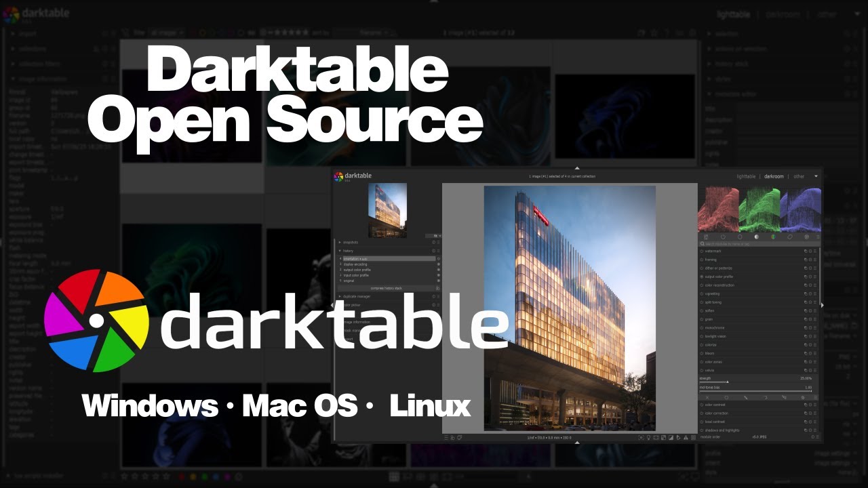Image resolution: width=868 pixels, height=488 pixels.
Task: Click the modules list scrollbar
Action: [820, 278]
